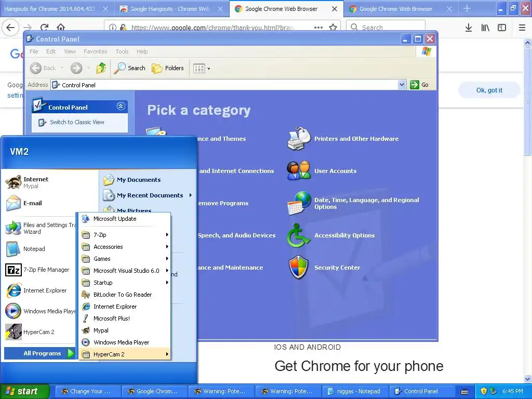Expand the Address bar dropdown arrow
Screen dimensions: 532x399
point(402,85)
